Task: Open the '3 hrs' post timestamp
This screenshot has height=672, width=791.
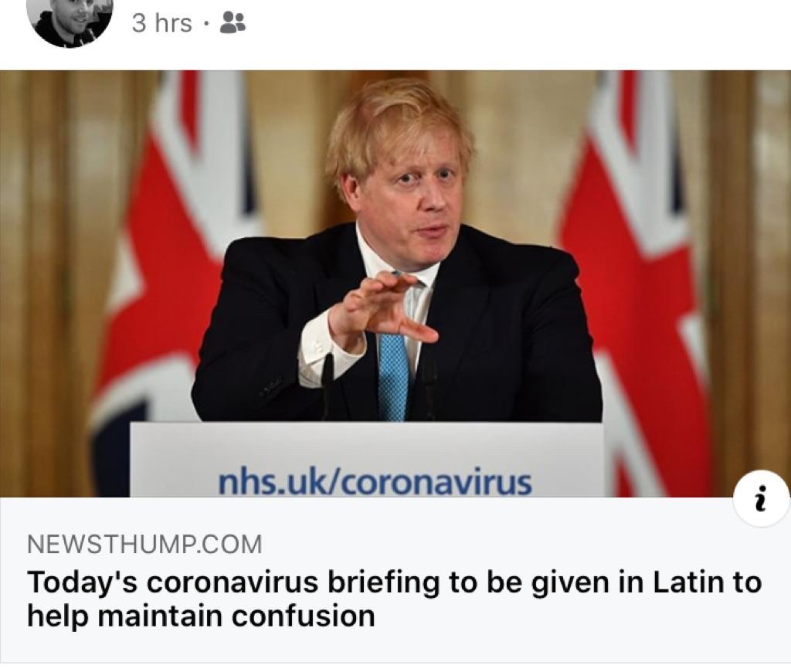Action: [162, 23]
